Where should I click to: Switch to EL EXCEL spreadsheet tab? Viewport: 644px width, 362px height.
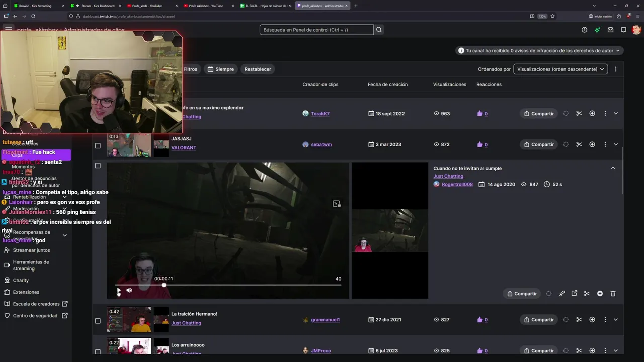click(x=265, y=6)
